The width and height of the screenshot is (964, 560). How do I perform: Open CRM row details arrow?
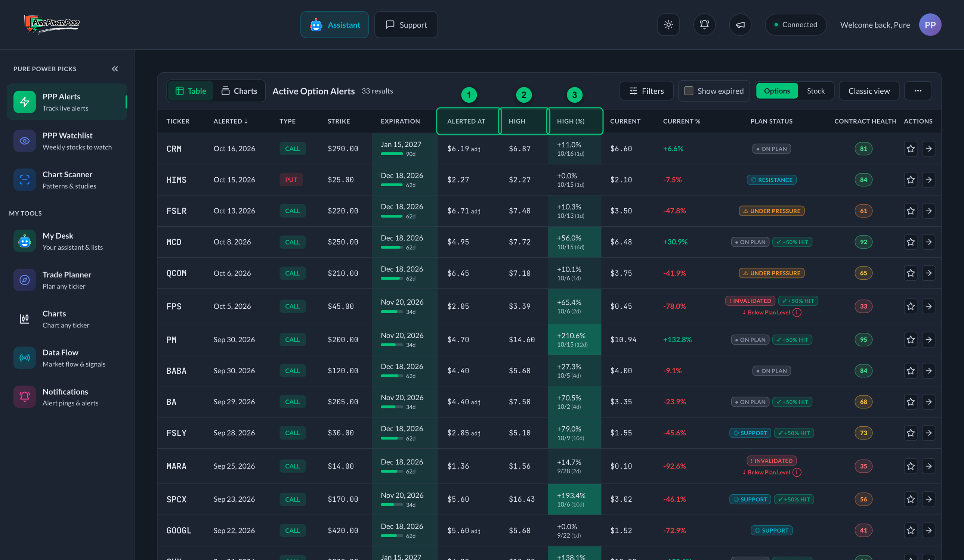pyautogui.click(x=929, y=149)
